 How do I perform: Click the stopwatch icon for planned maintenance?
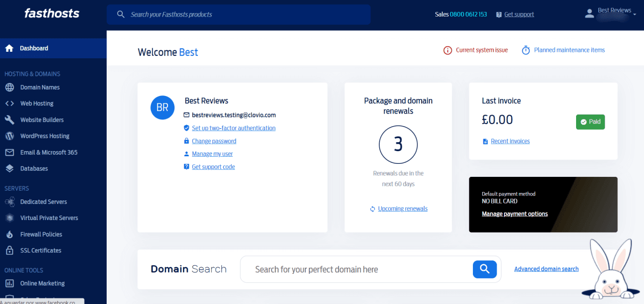(526, 50)
